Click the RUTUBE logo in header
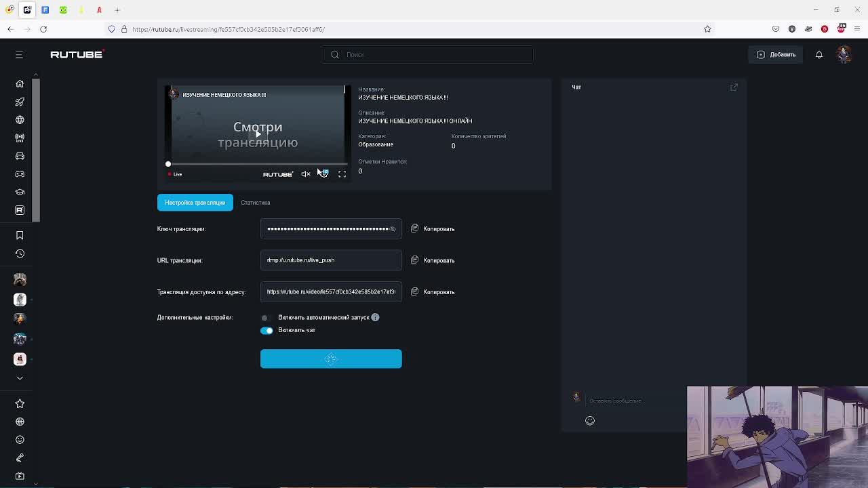The height and width of the screenshot is (488, 868). [x=76, y=54]
